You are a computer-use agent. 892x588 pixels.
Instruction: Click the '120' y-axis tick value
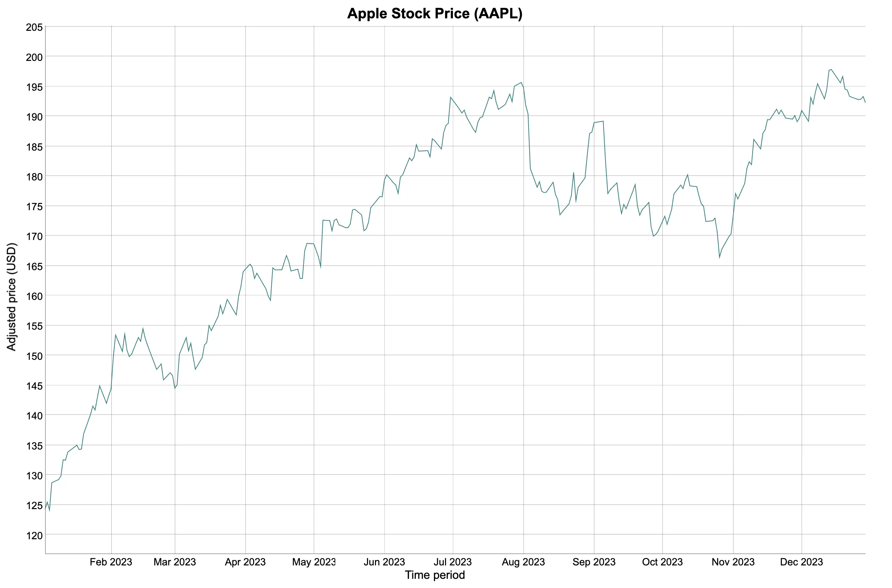click(x=34, y=536)
